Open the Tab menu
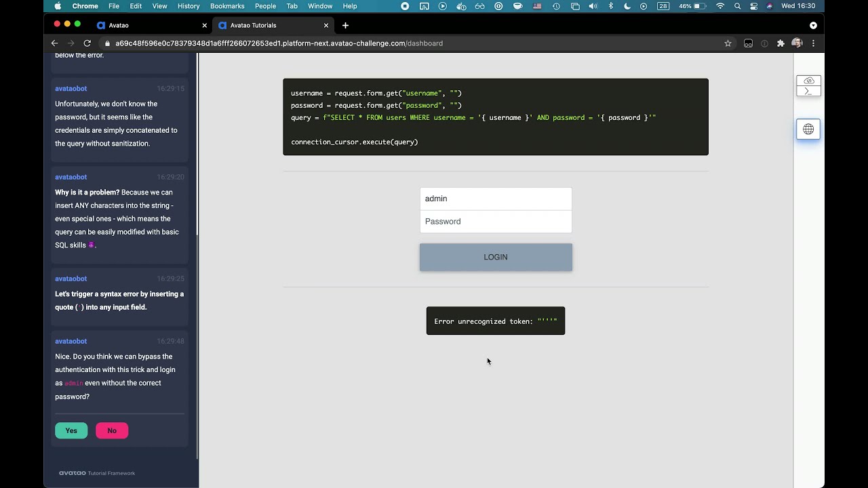This screenshot has height=488, width=868. pos(292,6)
